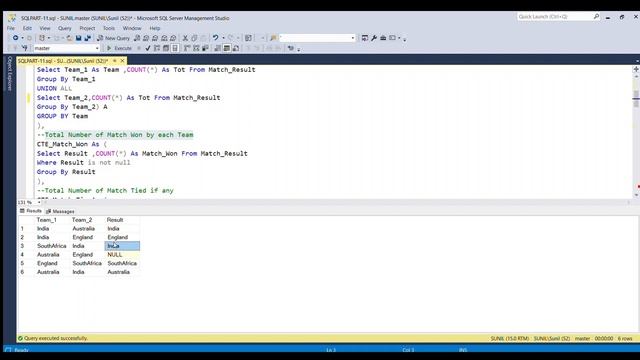Click the Copy icon in the toolbar
Viewport: 640px width, 360px height.
tap(194, 38)
